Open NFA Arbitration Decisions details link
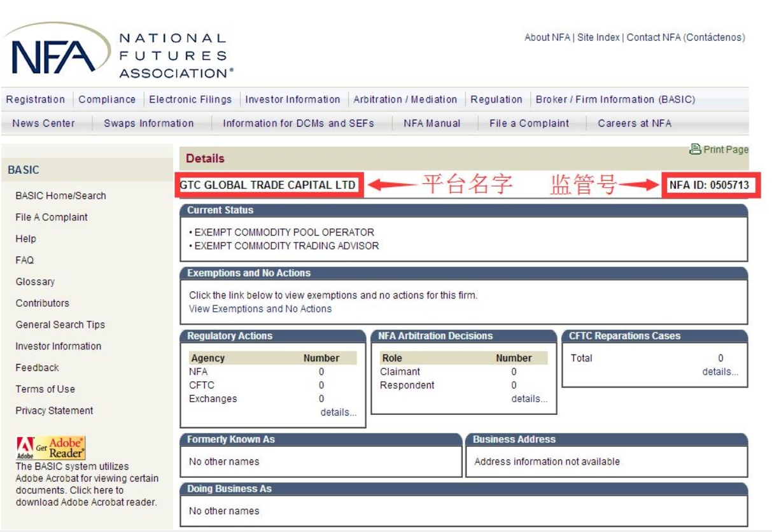This screenshot has width=772, height=532. (x=530, y=399)
